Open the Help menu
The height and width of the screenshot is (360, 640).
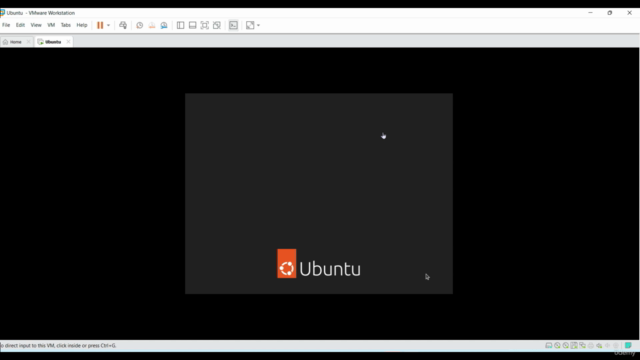82,25
